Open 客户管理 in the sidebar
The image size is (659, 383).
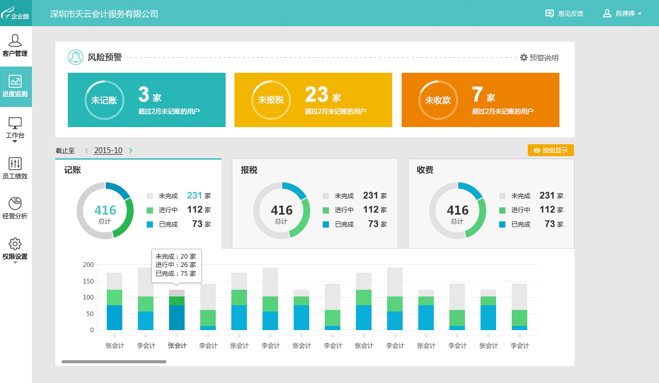click(x=15, y=45)
